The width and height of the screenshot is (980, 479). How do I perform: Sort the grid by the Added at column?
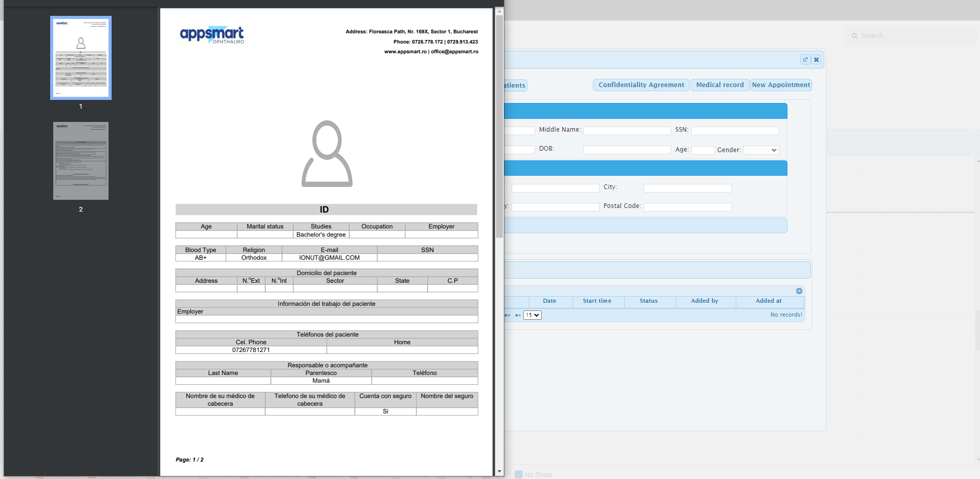coord(769,301)
